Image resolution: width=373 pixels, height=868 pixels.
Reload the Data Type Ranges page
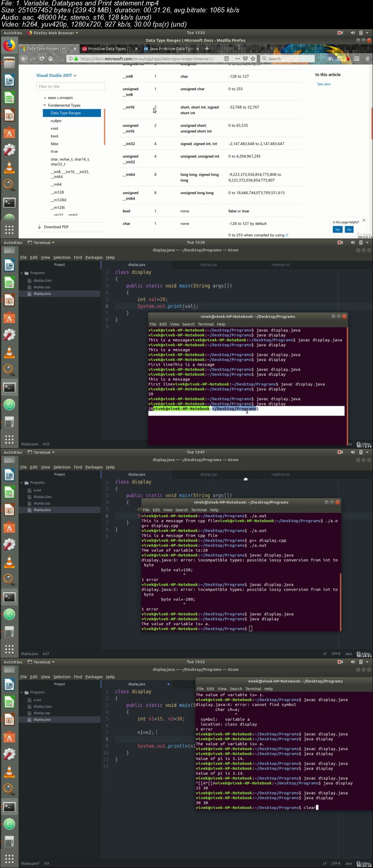tap(42, 58)
